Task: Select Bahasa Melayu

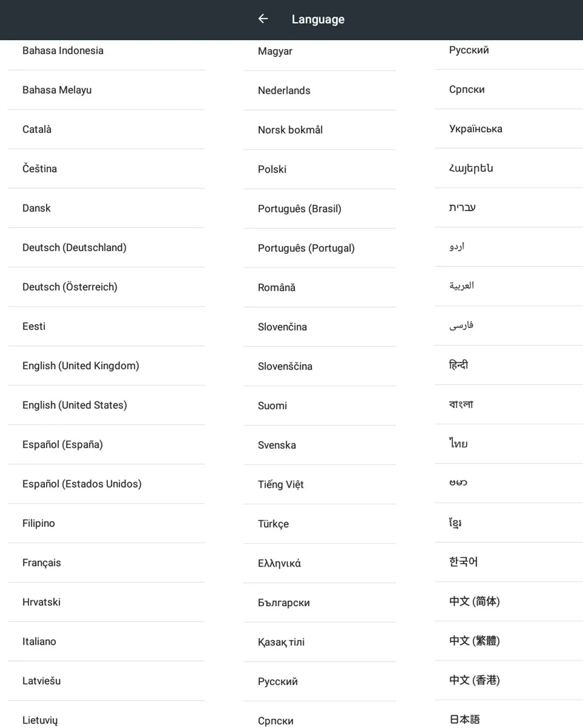Action: click(x=106, y=90)
